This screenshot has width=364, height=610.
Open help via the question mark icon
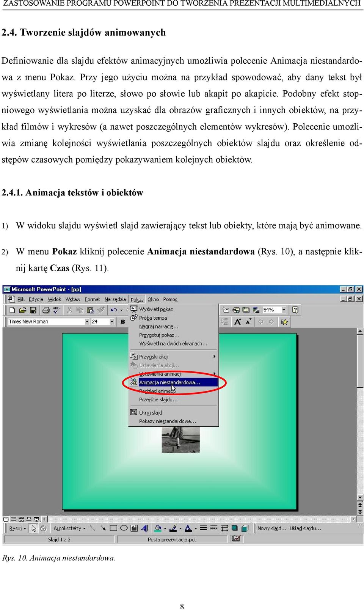(295, 310)
